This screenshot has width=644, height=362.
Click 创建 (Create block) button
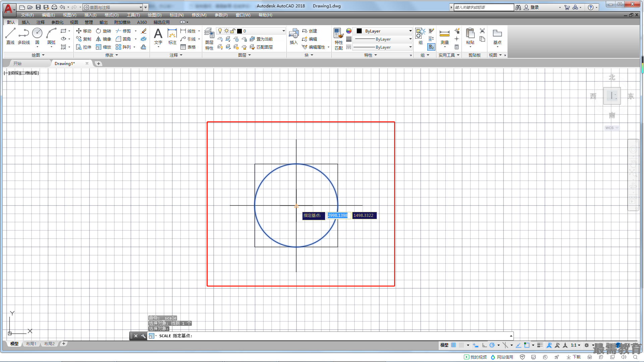pos(309,31)
